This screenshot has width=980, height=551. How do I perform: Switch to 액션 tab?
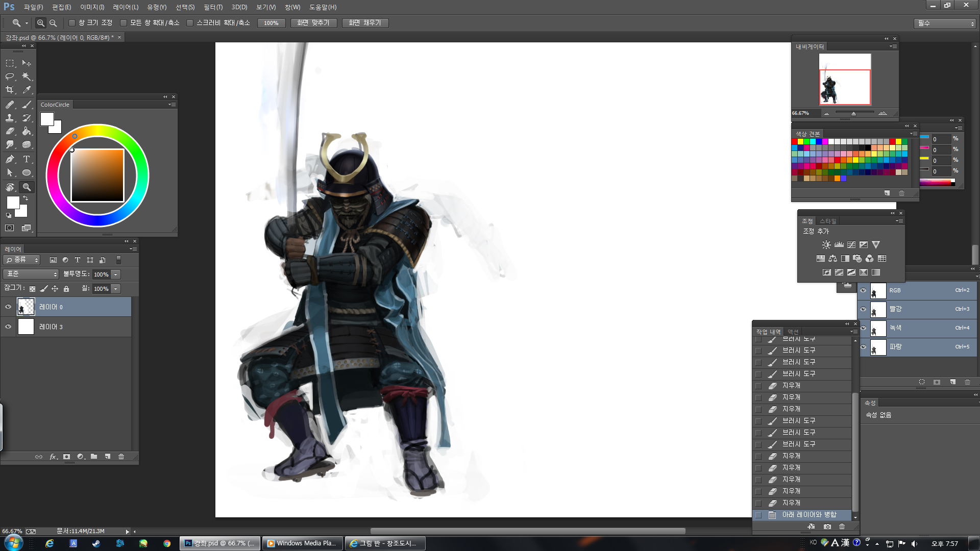point(793,332)
